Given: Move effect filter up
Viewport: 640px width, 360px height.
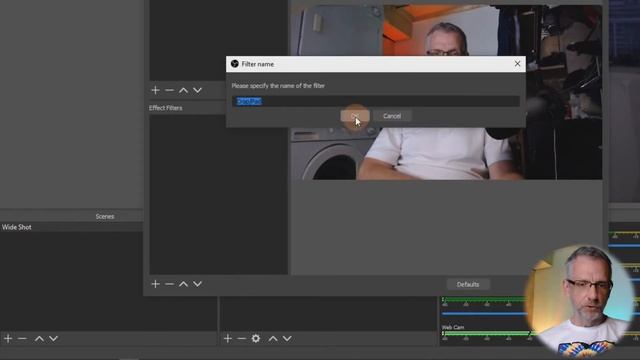Looking at the screenshot, I should click(183, 284).
